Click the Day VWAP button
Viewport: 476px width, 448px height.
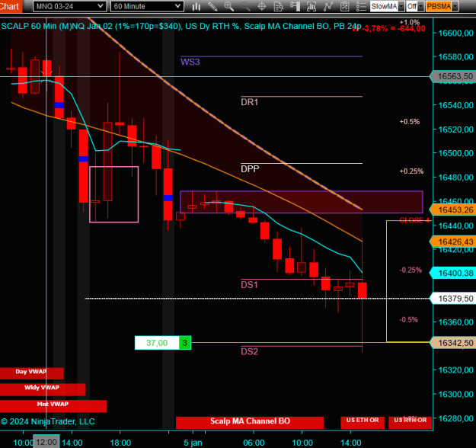(x=31, y=373)
